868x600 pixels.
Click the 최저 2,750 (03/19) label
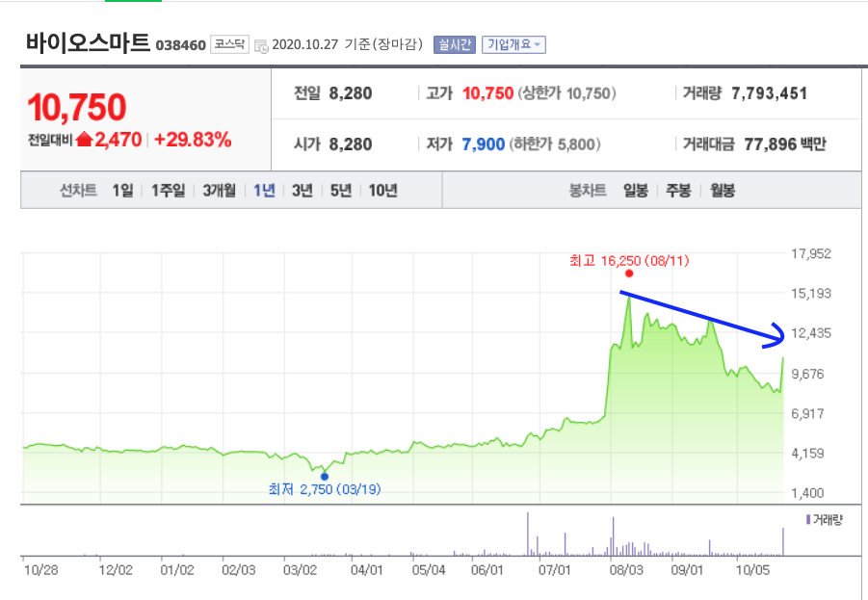(325, 489)
